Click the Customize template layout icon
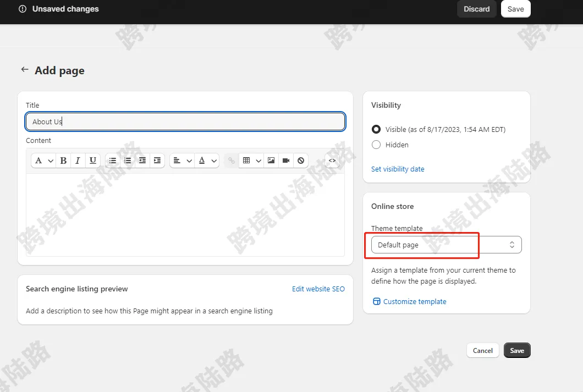Viewport: 583px width, 392px height. tap(377, 301)
